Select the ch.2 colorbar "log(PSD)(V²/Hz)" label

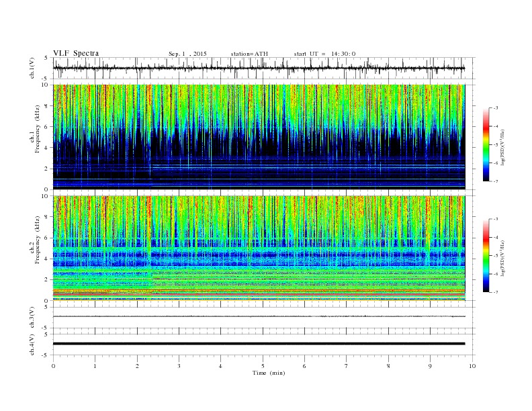pyautogui.click(x=502, y=257)
